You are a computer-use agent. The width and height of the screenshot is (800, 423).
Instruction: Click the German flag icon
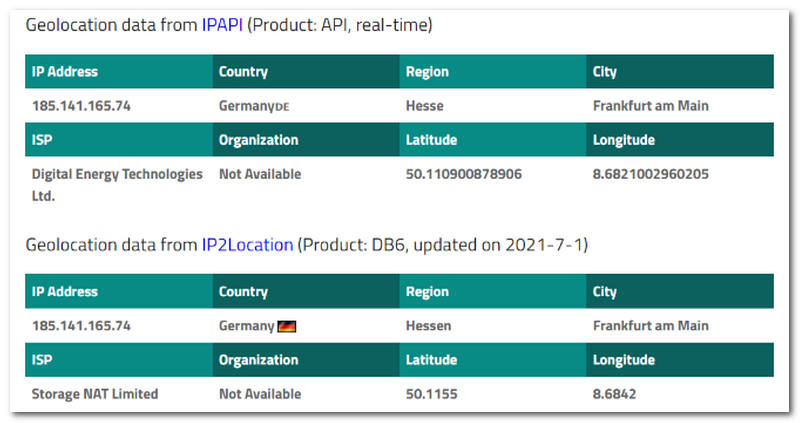[x=286, y=326]
